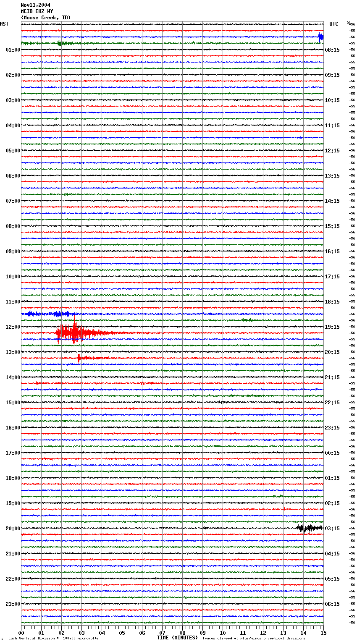357x644 pixels.
Task: Select the 01:00 MST time label
Action: 13,50
